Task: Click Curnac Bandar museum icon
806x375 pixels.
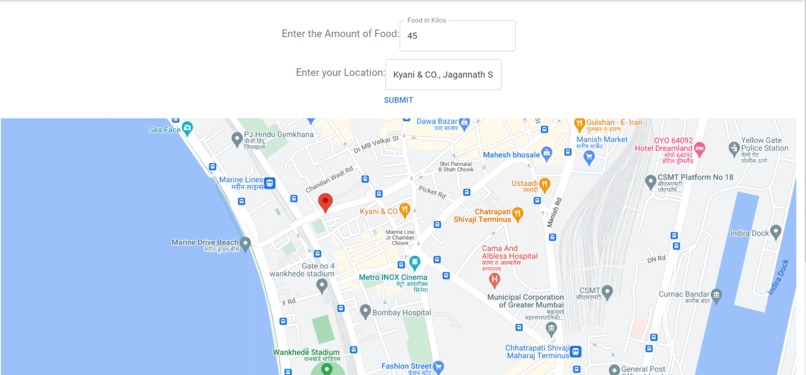Action: (717, 296)
